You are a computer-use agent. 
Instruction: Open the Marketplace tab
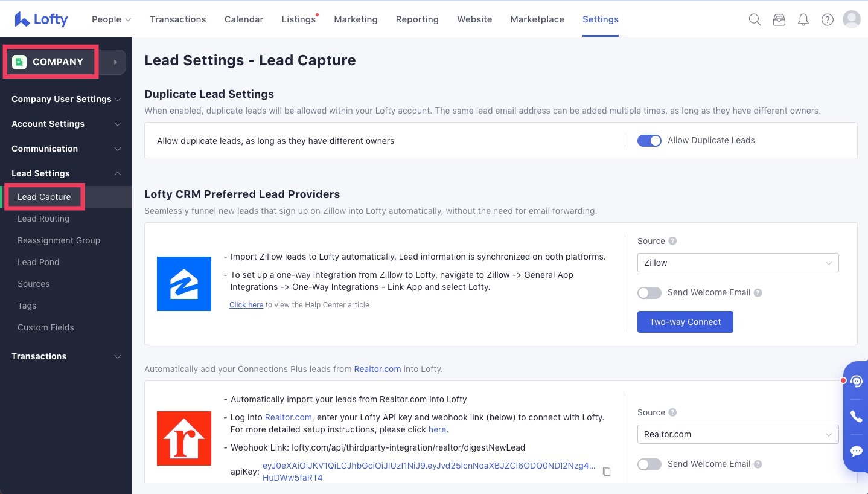point(537,19)
